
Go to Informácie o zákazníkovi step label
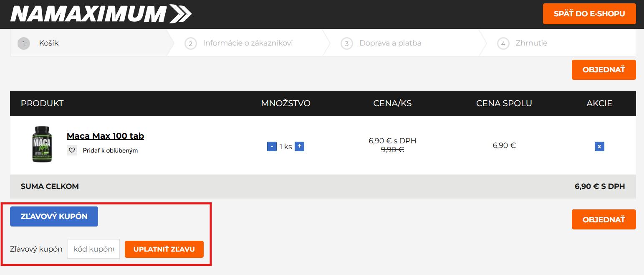pyautogui.click(x=247, y=43)
